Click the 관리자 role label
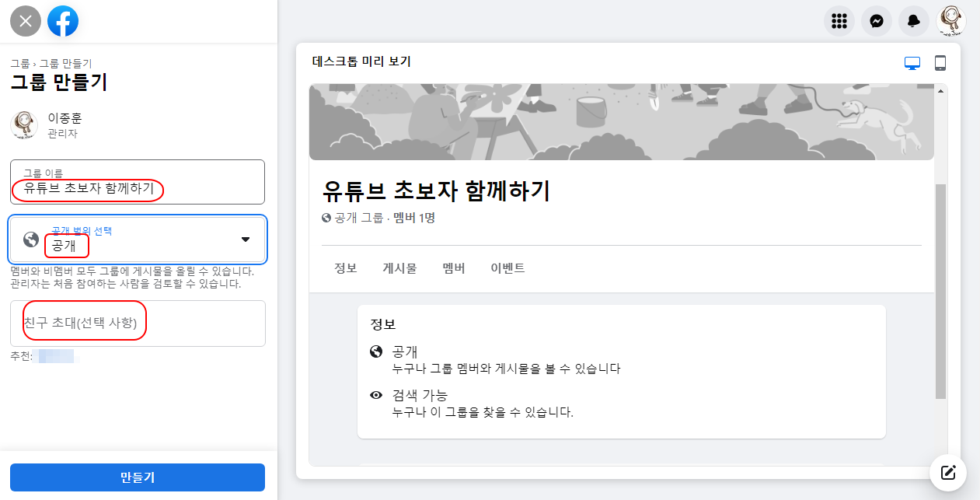The height and width of the screenshot is (500, 980). pyautogui.click(x=63, y=134)
